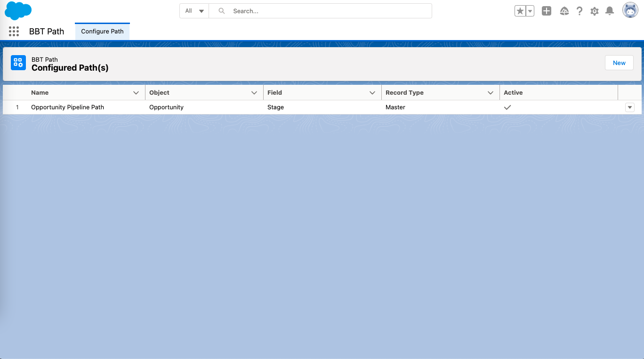
Task: Click the Salesforce cloud logo
Action: click(x=18, y=10)
